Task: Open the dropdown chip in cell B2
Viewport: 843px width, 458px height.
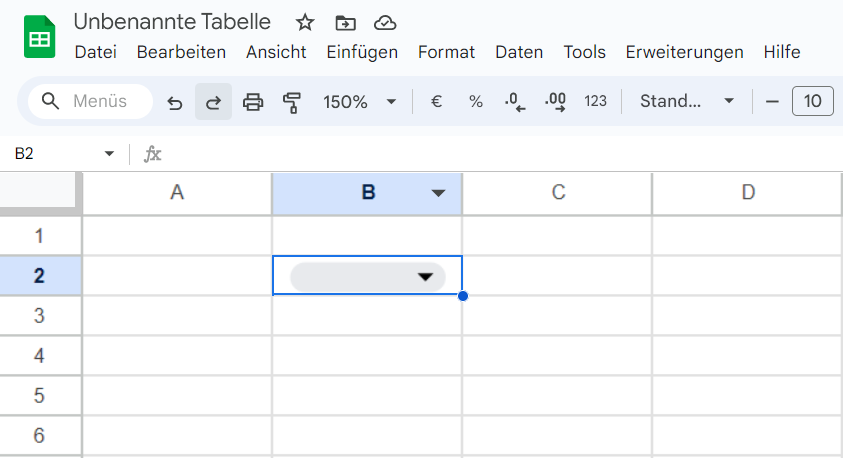Action: pos(368,277)
